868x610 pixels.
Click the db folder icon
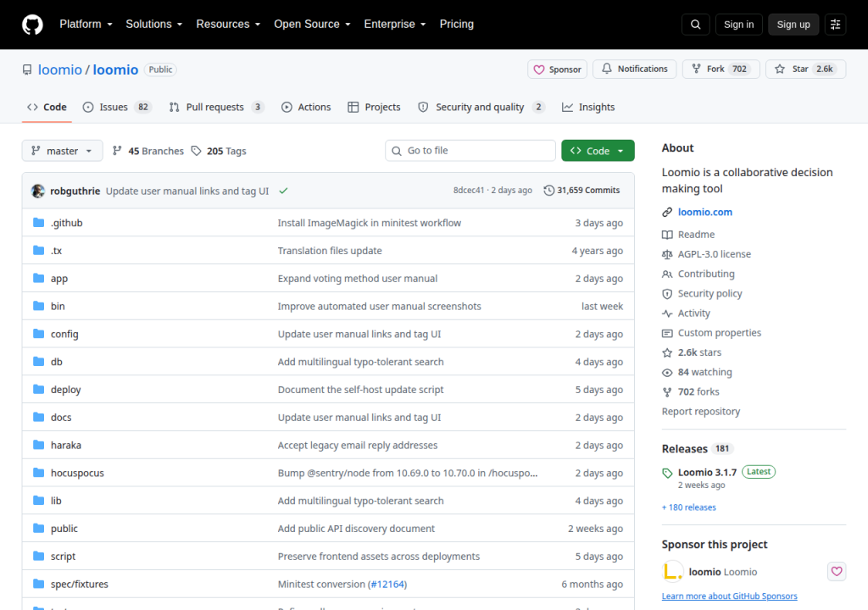point(38,362)
